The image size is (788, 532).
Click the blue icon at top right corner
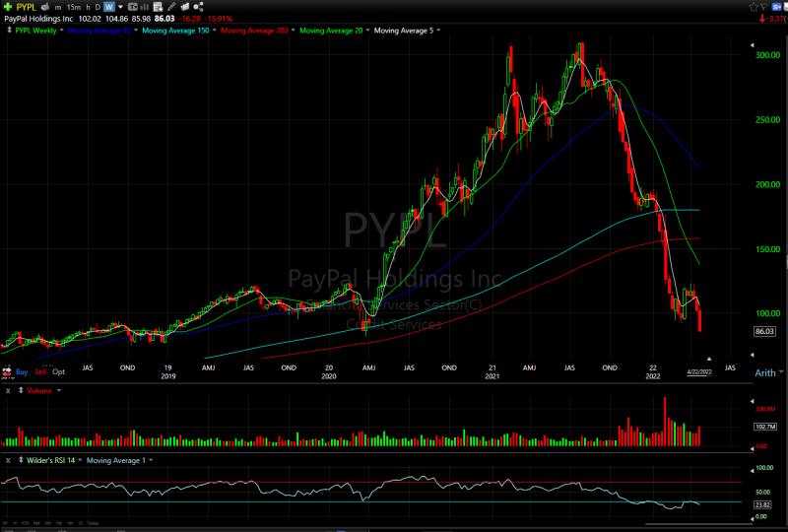coord(777,7)
